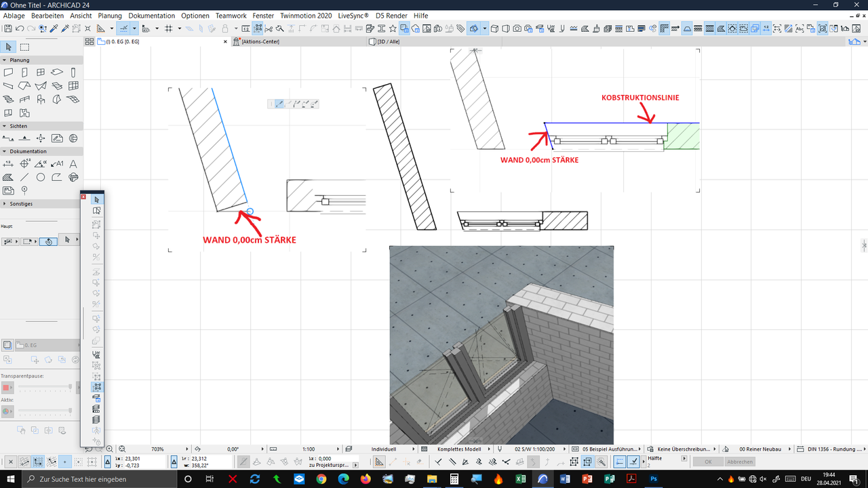The image size is (868, 488).
Task: Toggle the snap grid button in bottom bar
Action: [39, 462]
